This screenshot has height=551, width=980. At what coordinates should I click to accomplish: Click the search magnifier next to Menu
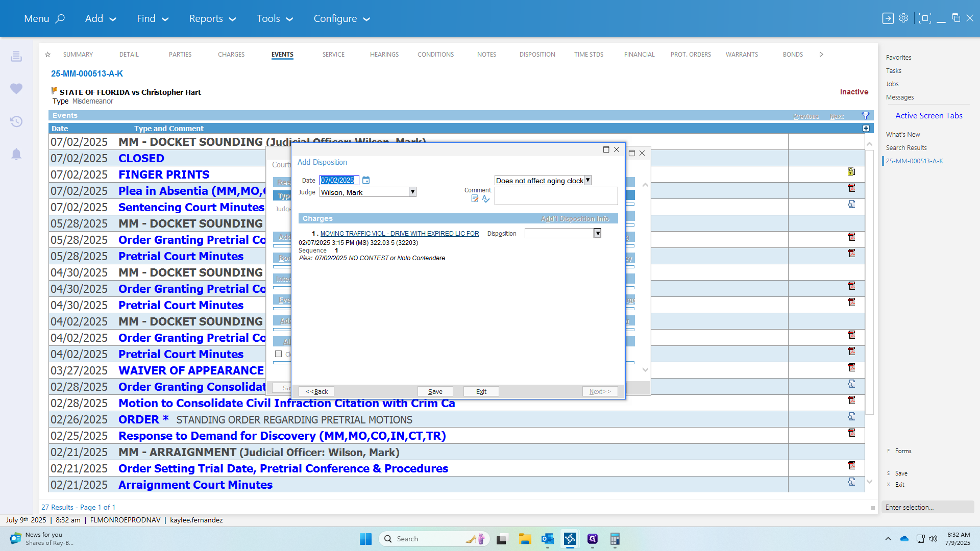(60, 18)
